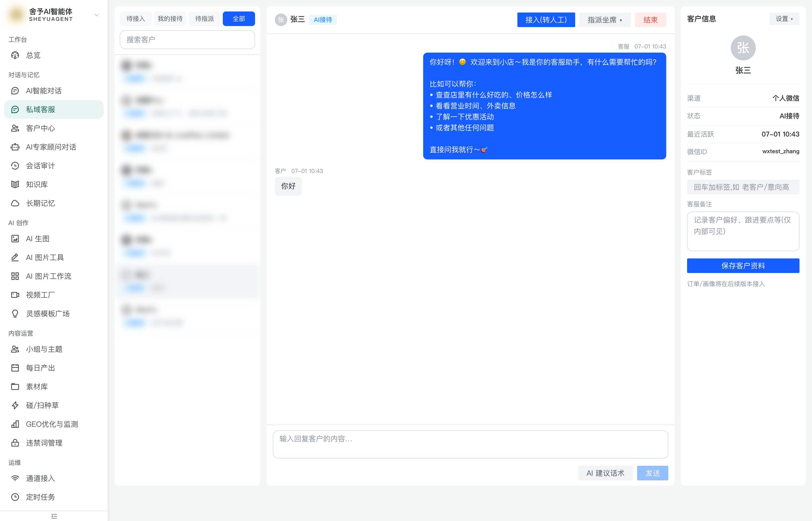Open AI 图片工具 pencil icon
This screenshot has height=521, width=812.
15,257
